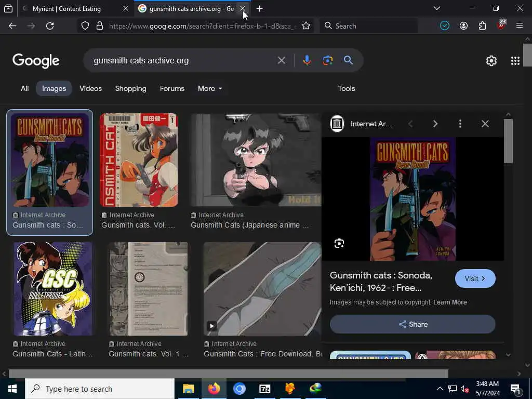Image resolution: width=532 pixels, height=399 pixels.
Task: Click the URL address bar
Action: click(203, 26)
